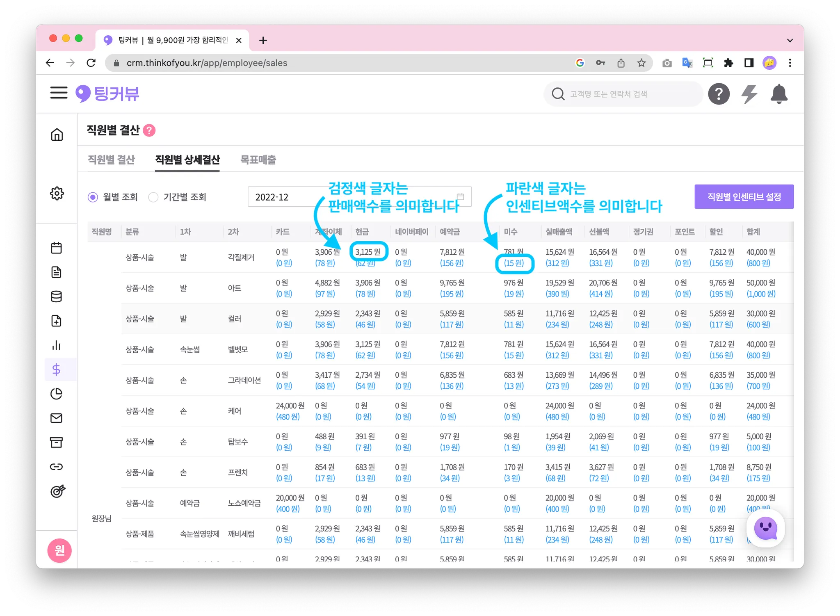
Task: Click the lightning bolt icon in header
Action: click(749, 94)
